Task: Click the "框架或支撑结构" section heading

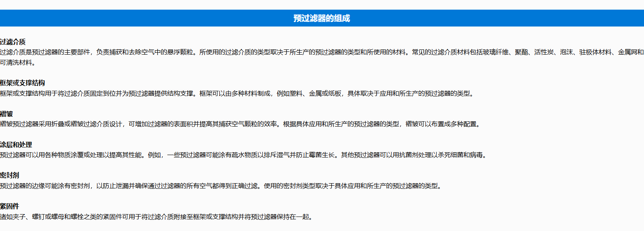Action: 23,83
